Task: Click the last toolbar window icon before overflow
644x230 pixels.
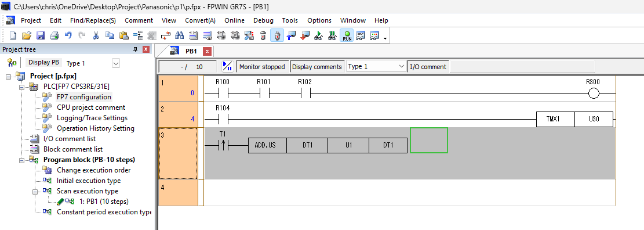Action: coord(374,36)
